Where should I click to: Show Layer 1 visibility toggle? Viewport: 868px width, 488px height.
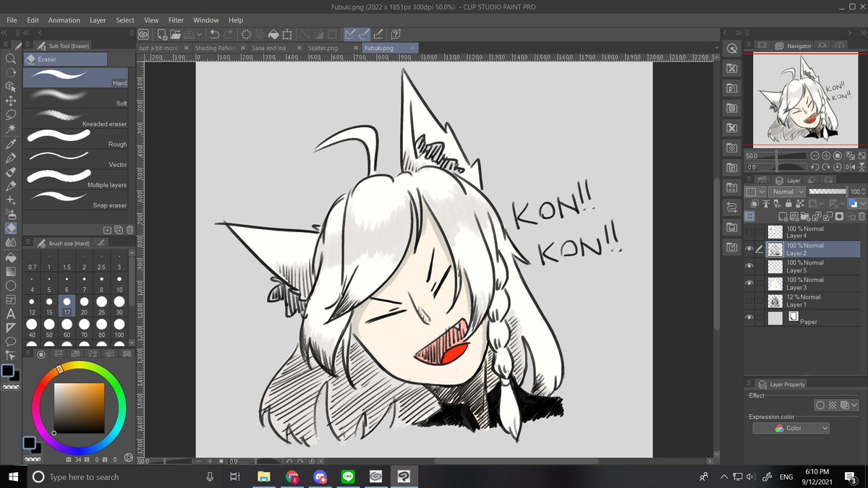pyautogui.click(x=749, y=301)
